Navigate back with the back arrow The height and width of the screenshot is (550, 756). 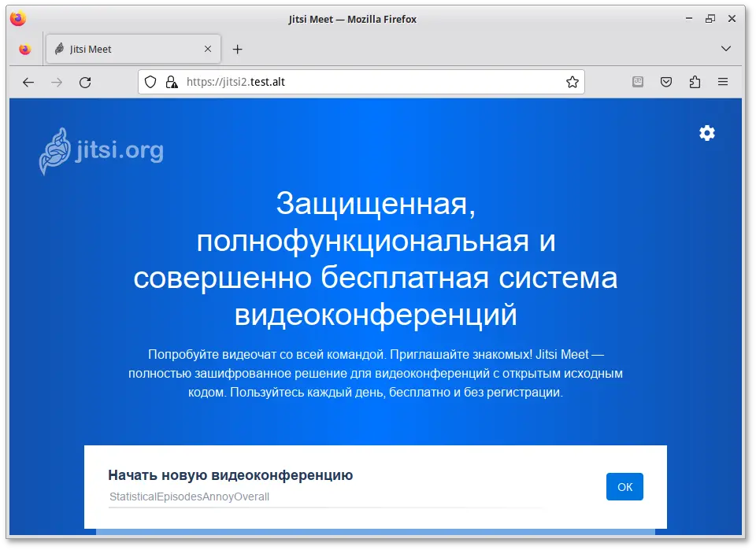[x=28, y=82]
